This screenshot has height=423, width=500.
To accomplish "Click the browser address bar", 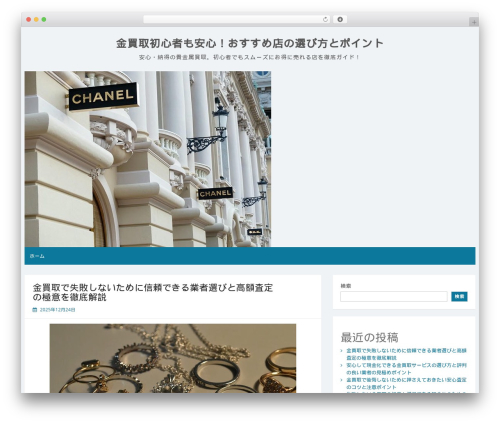I will point(236,20).
